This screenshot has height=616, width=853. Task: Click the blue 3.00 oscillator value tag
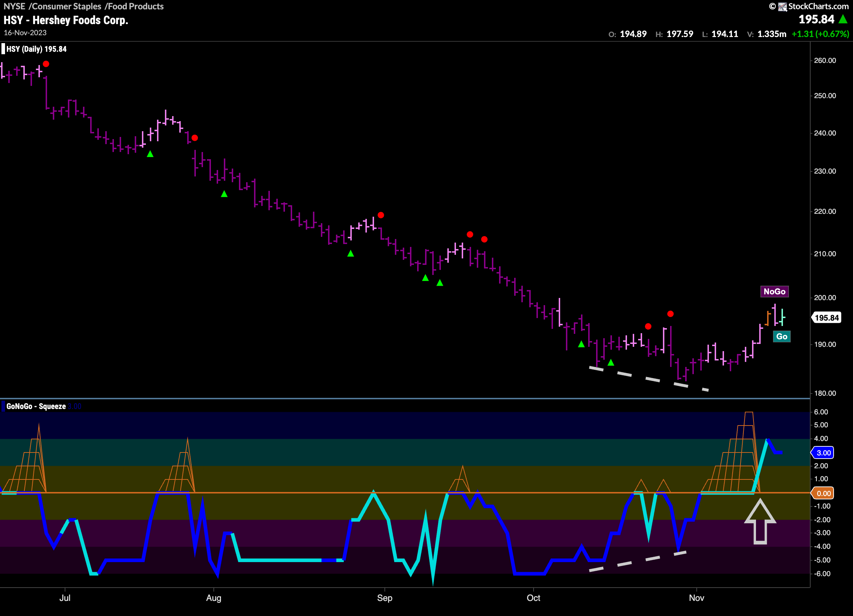(x=823, y=453)
